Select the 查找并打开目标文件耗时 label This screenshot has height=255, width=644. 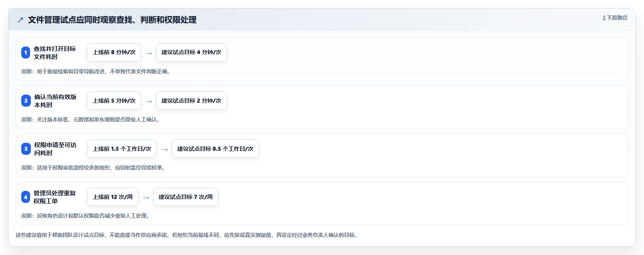click(x=55, y=53)
